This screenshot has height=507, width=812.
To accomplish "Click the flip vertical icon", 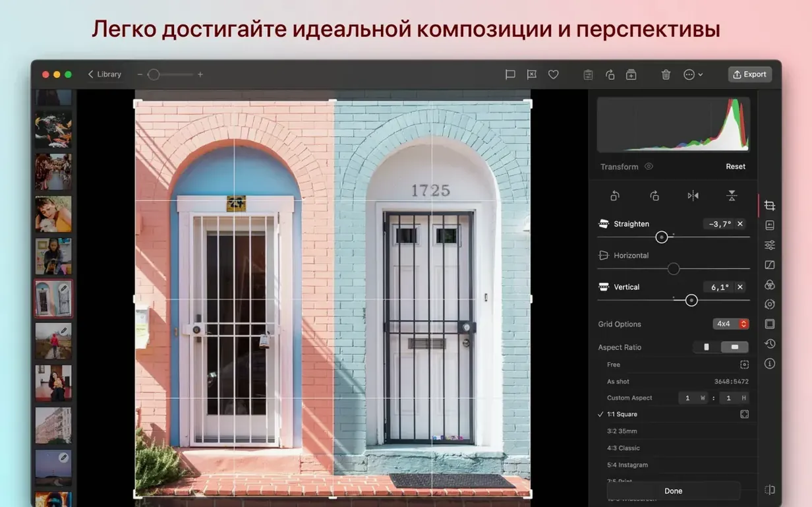I will pyautogui.click(x=732, y=196).
